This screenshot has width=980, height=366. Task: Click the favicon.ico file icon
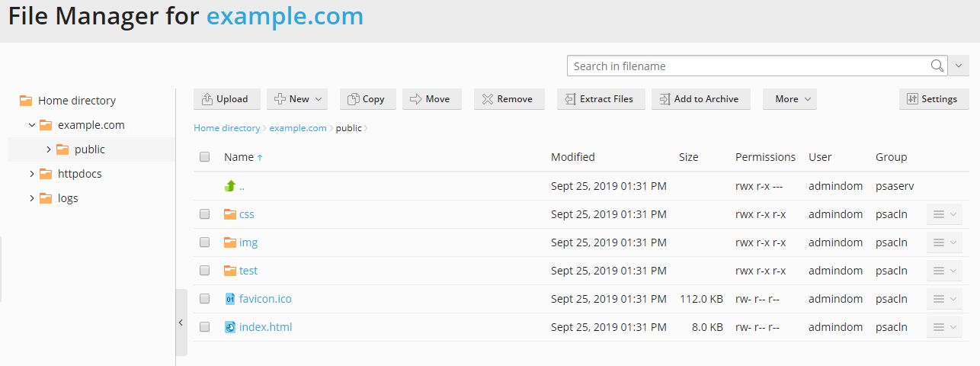pyautogui.click(x=230, y=299)
